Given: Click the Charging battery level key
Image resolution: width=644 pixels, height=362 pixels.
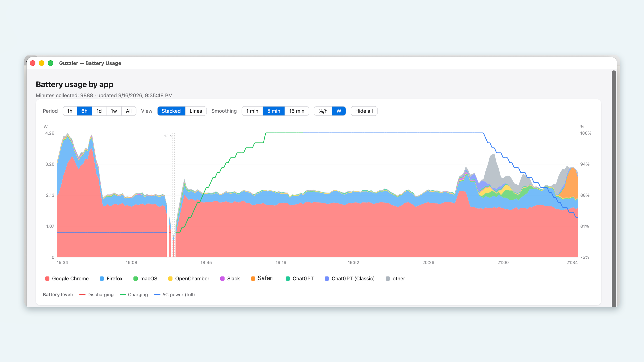Looking at the screenshot, I should click(x=134, y=295).
